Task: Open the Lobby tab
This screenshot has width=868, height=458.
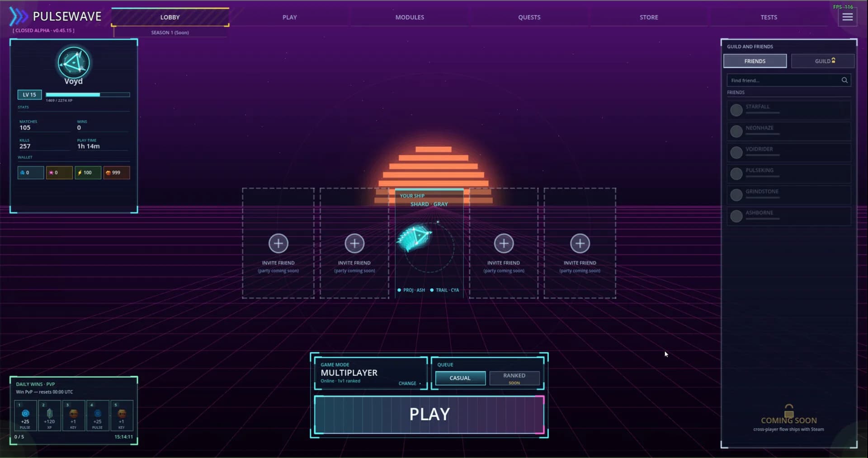Action: coord(170,17)
